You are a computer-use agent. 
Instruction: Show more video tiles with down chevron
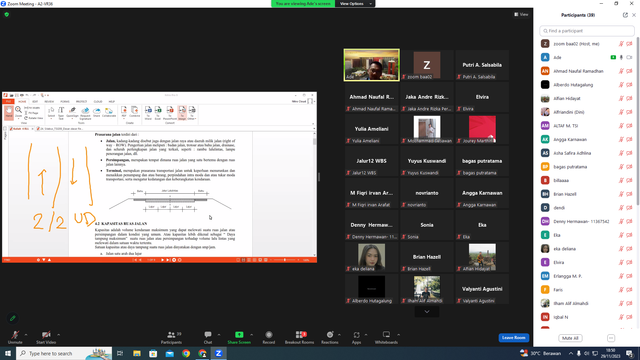(x=427, y=312)
